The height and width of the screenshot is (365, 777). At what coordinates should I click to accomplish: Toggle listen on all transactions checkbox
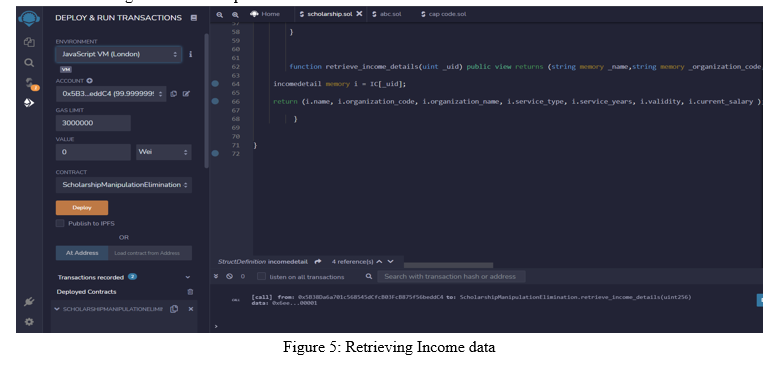(x=261, y=276)
